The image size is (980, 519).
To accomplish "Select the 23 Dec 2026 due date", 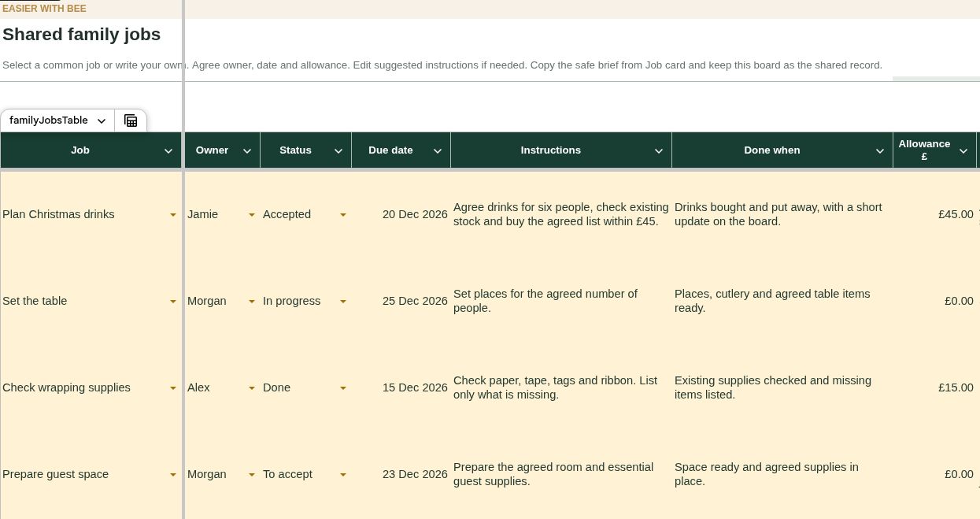I will 401,474.
